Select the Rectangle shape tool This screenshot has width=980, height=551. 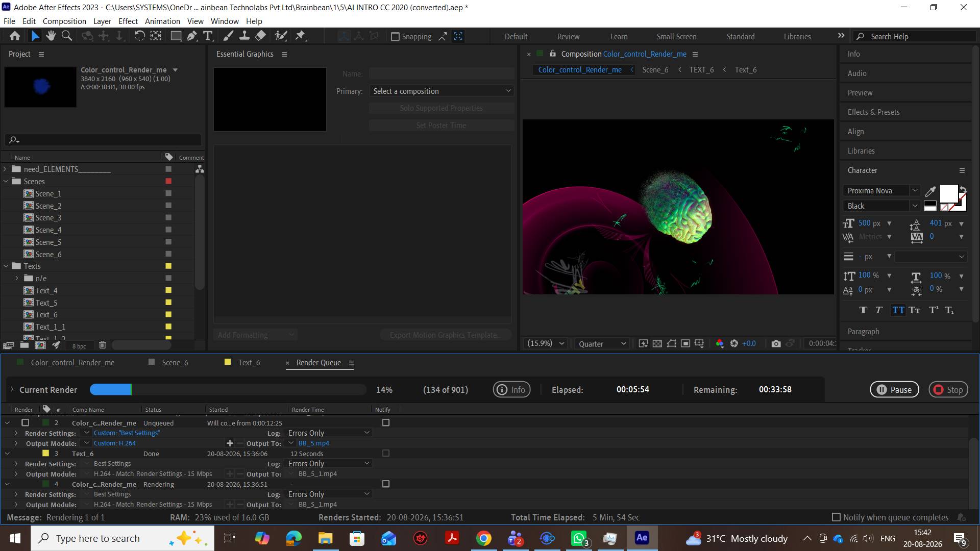(176, 36)
